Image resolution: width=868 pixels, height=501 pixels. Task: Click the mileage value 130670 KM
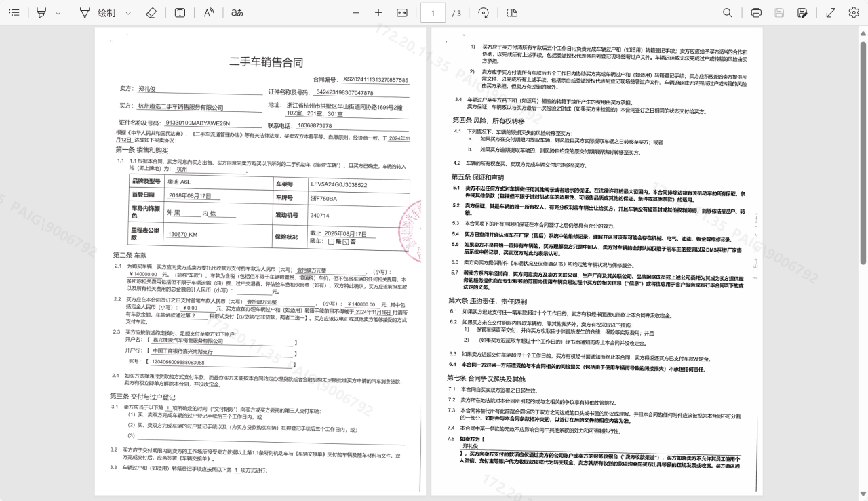pyautogui.click(x=182, y=234)
